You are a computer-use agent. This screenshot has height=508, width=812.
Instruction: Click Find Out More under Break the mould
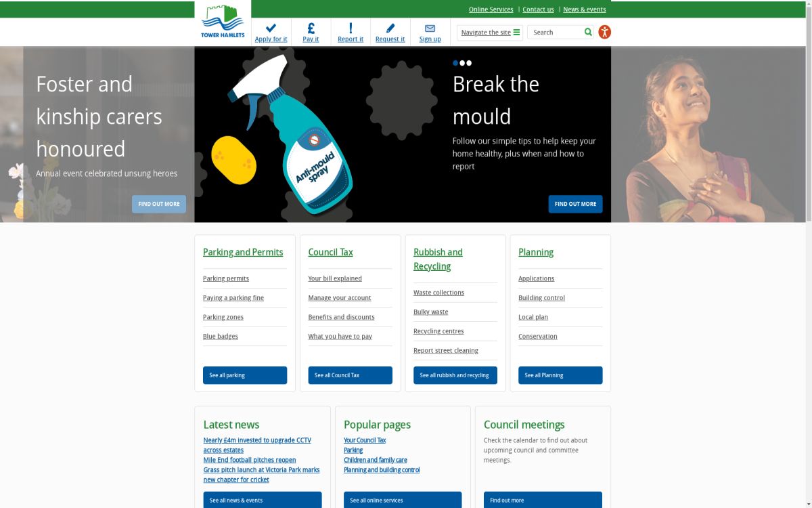pos(575,204)
